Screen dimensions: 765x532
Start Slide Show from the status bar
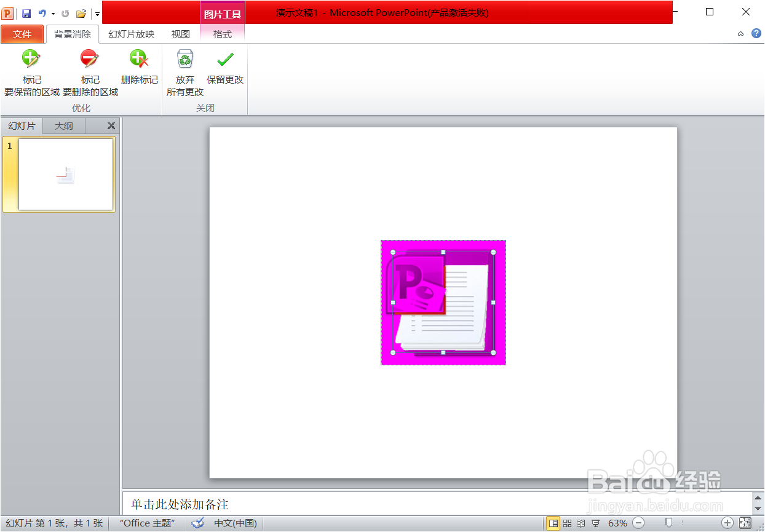tap(595, 523)
